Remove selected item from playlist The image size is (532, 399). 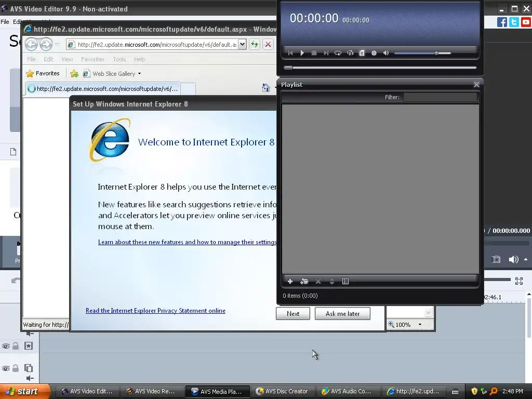click(x=318, y=281)
